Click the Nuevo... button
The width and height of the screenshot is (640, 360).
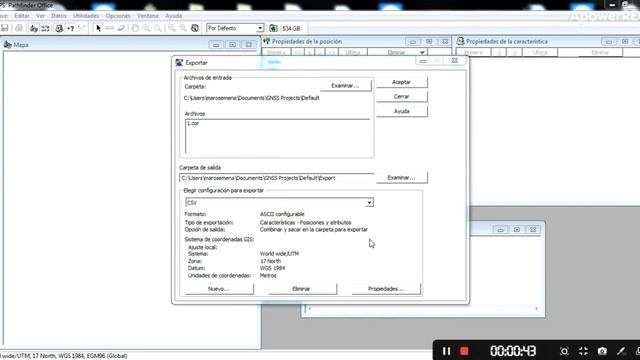coord(219,289)
